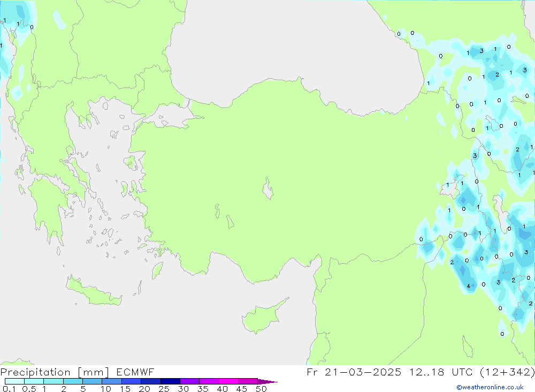Select the 0.5–1 mm legend color swatch
The height and width of the screenshot is (392, 535).
pyautogui.click(x=34, y=381)
